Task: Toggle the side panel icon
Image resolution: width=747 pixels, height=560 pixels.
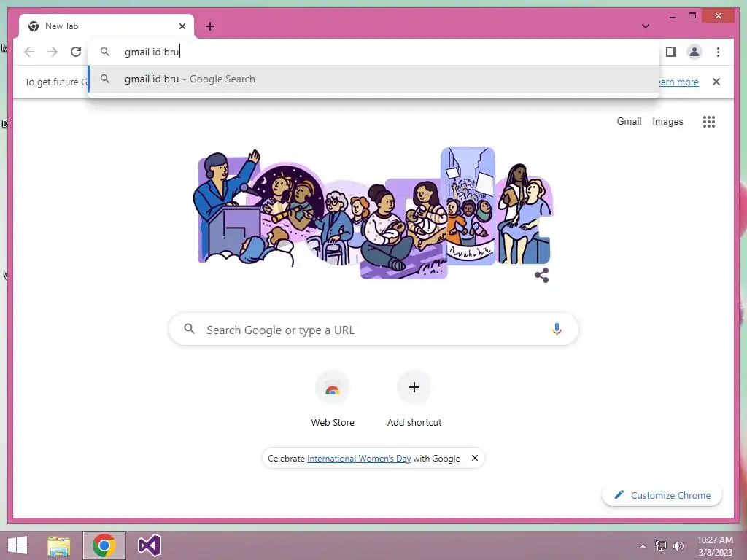Action: click(671, 52)
